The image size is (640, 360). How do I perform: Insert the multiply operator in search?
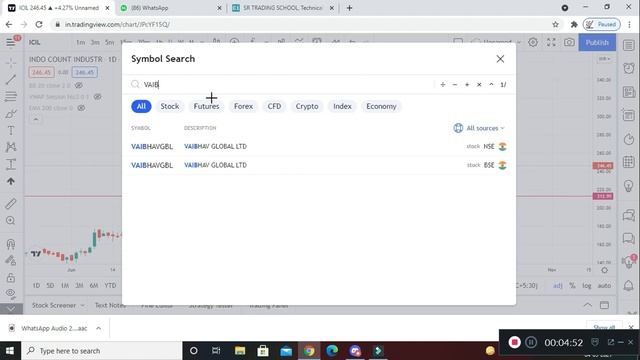[x=479, y=84]
